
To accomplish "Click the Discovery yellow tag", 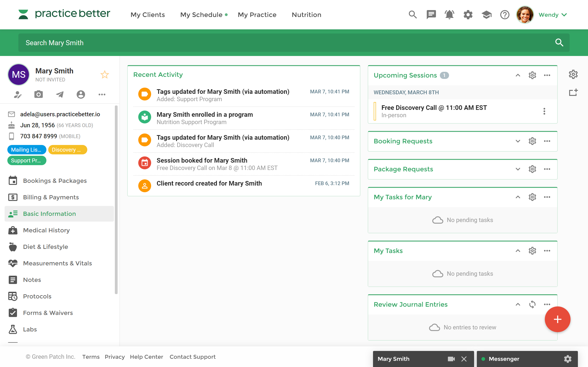I will click(x=68, y=150).
